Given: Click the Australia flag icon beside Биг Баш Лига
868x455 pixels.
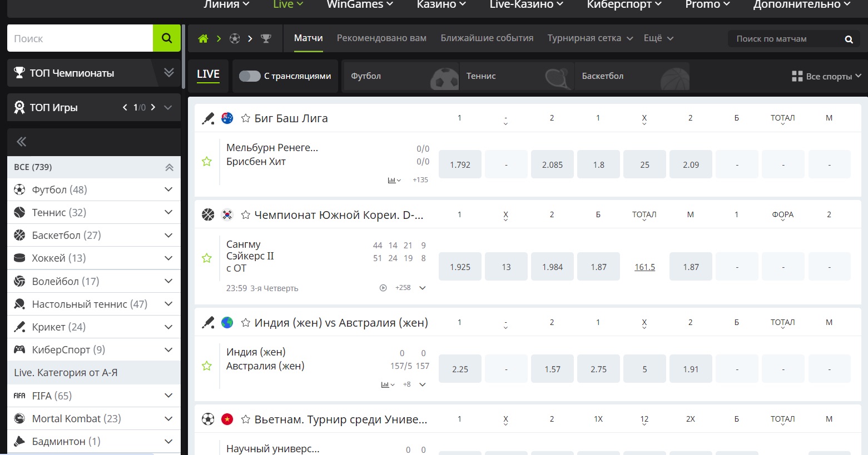Looking at the screenshot, I should coord(227,118).
